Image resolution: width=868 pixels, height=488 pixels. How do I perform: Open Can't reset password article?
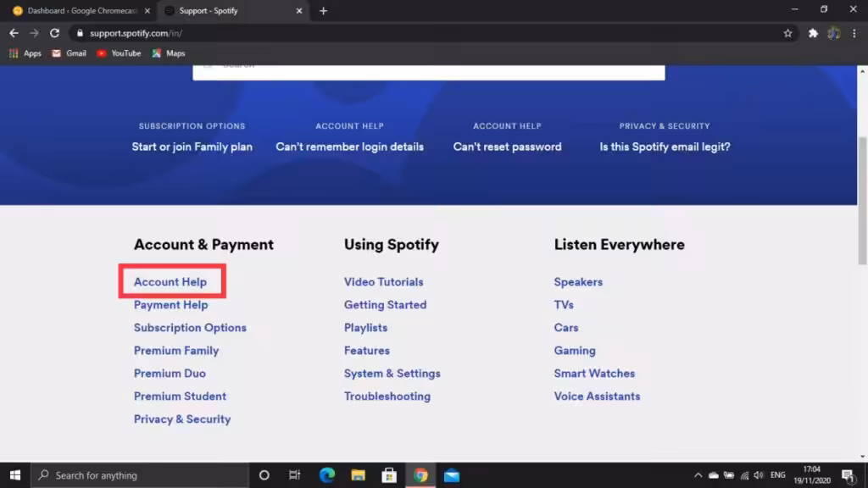click(x=507, y=147)
